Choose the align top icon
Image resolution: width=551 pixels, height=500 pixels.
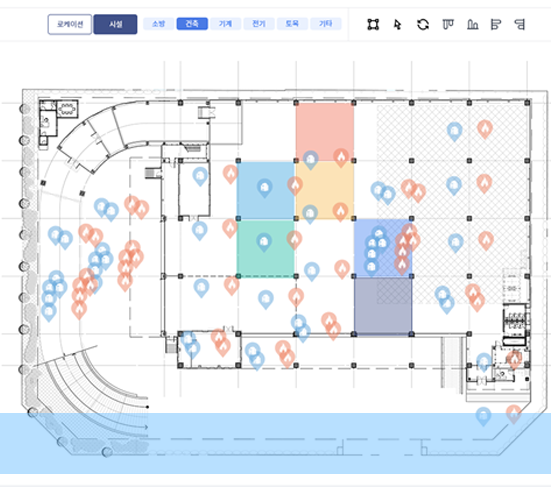(448, 24)
